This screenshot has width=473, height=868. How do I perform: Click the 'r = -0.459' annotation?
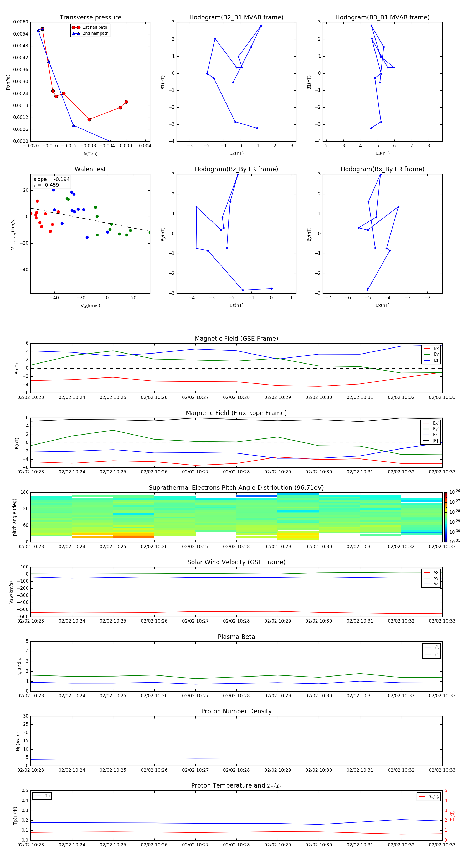tap(47, 185)
